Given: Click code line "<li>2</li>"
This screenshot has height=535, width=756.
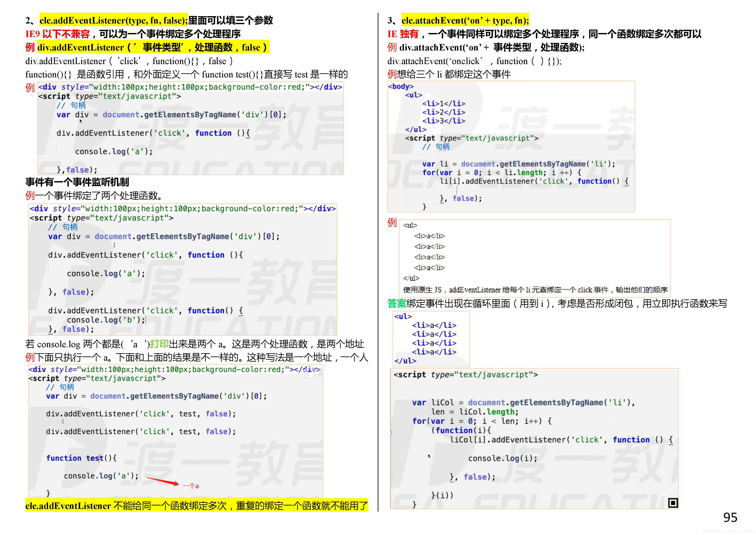Looking at the screenshot, I should point(444,112).
